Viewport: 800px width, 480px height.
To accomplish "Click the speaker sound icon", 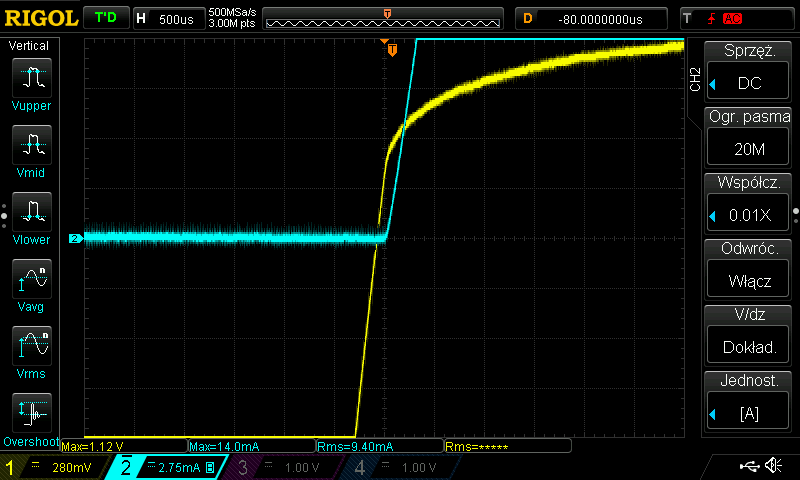I will point(773,465).
